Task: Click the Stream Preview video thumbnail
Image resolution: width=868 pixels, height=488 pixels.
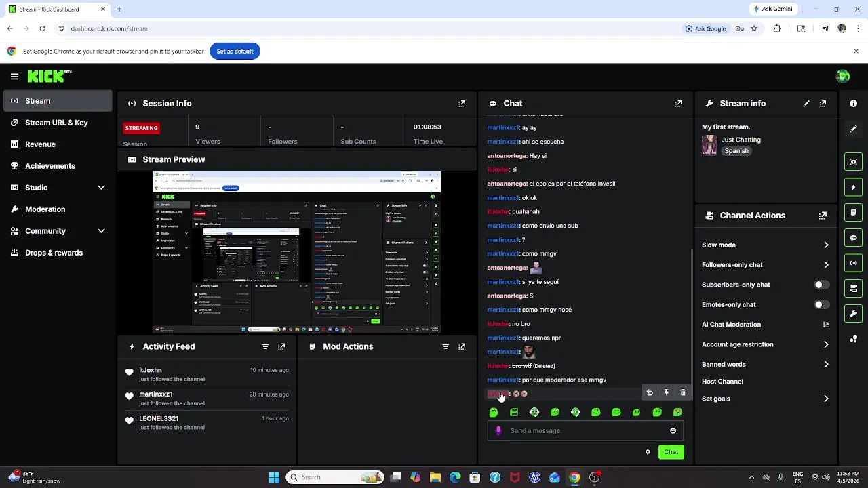Action: pyautogui.click(x=296, y=252)
